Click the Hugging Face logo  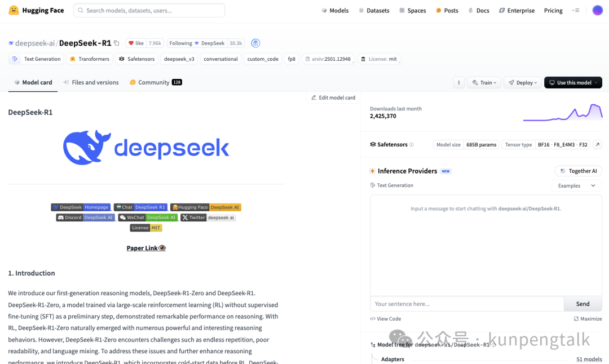tap(36, 11)
